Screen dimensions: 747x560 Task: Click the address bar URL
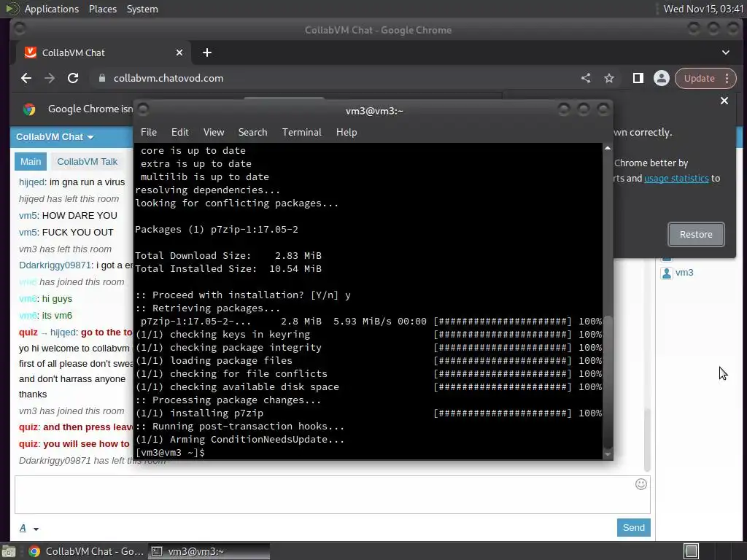click(x=169, y=78)
